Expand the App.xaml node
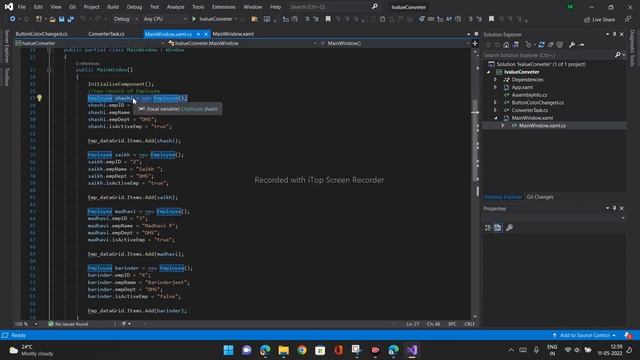The width and height of the screenshot is (640, 360). point(496,87)
